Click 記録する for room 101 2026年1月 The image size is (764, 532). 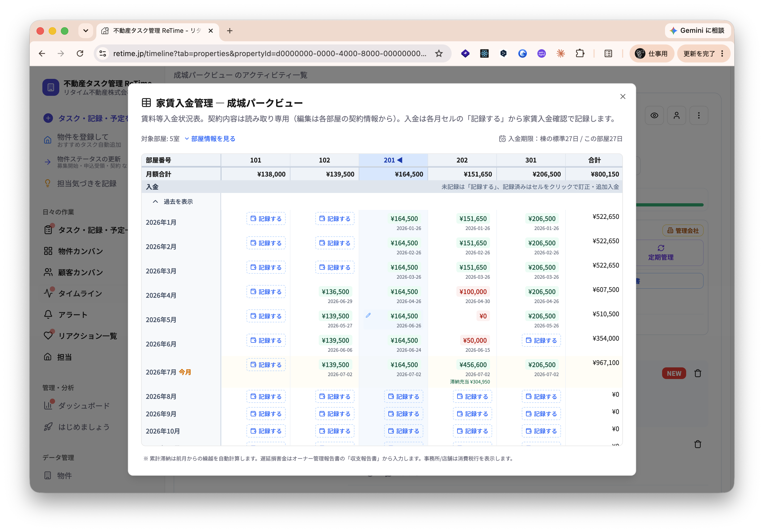[x=266, y=219]
